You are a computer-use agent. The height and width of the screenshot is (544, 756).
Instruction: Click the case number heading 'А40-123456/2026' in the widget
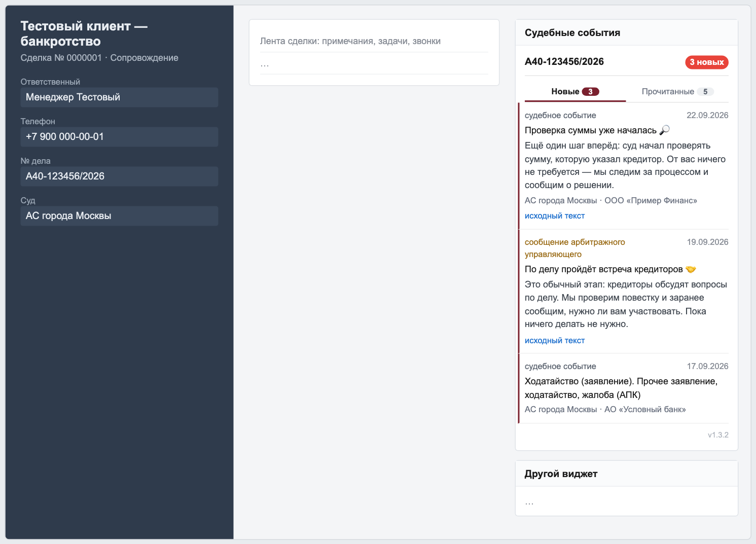click(564, 62)
